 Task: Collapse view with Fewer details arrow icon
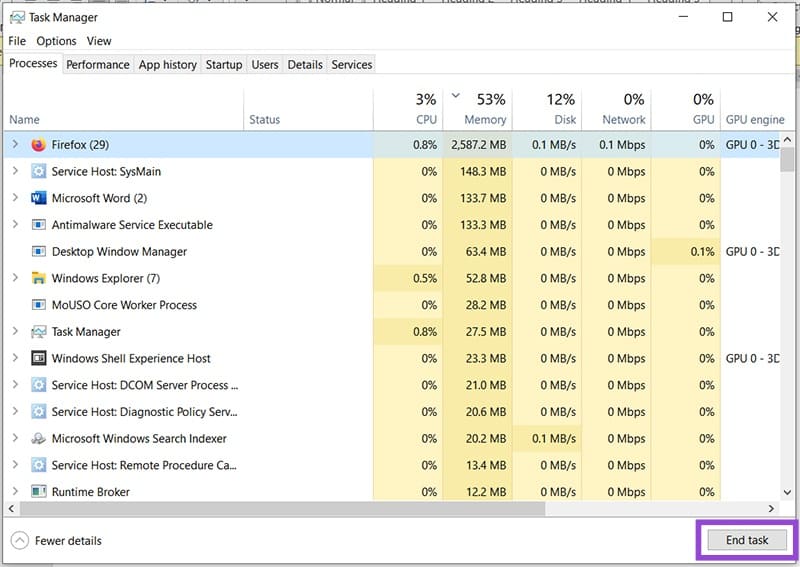point(19,540)
